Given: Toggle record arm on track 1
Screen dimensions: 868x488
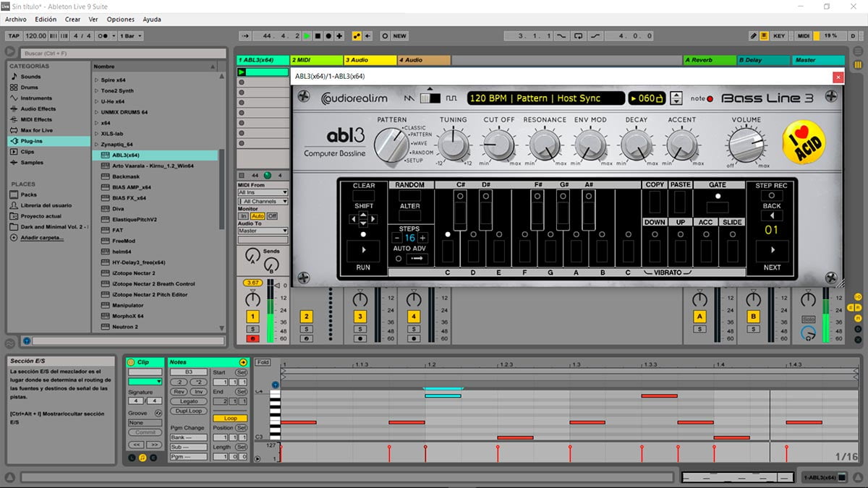Looking at the screenshot, I should coord(252,338).
